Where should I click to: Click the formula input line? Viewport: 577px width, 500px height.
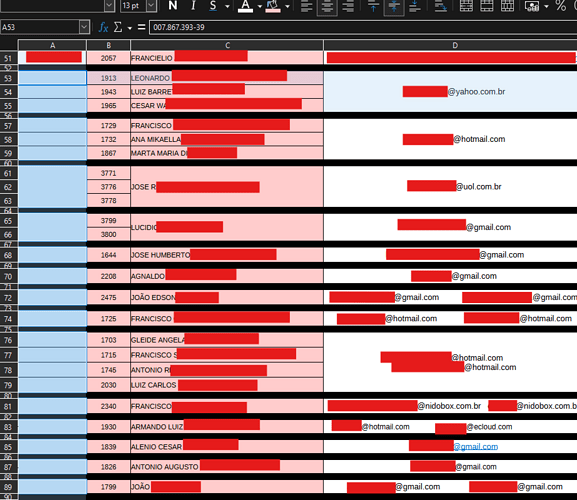click(x=363, y=27)
